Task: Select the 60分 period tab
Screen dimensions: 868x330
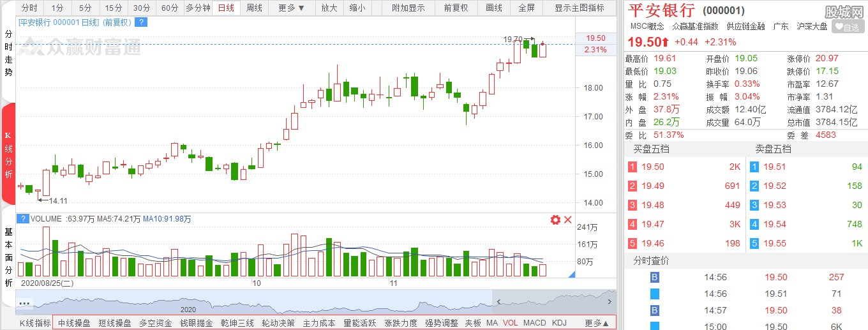Action: coord(170,8)
